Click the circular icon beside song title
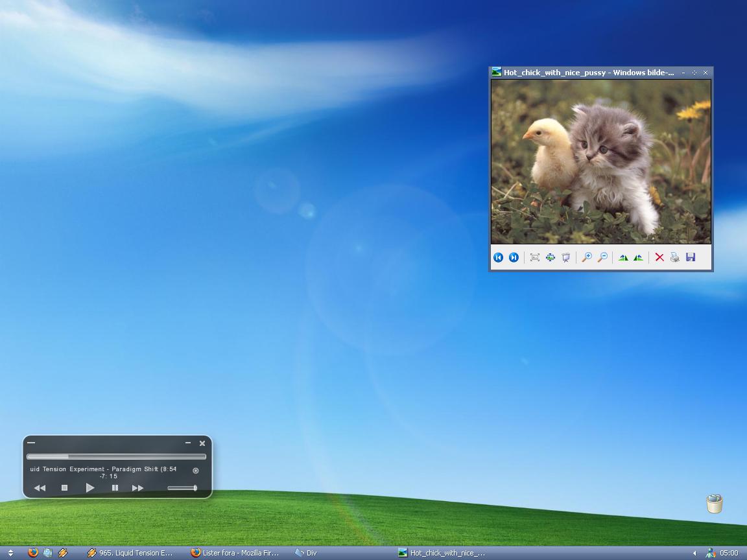747x560 pixels. (195, 471)
